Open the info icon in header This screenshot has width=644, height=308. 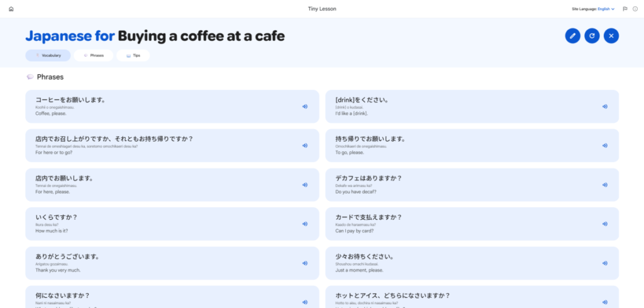(x=635, y=9)
